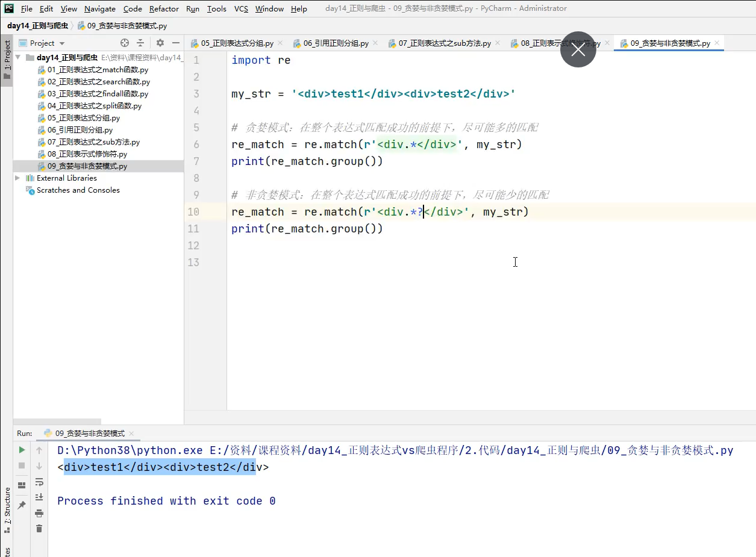Viewport: 756px width, 557px height.
Task: Click 09_贪婪与非贪婪模式.py in the breadcrumb bar
Action: click(123, 26)
